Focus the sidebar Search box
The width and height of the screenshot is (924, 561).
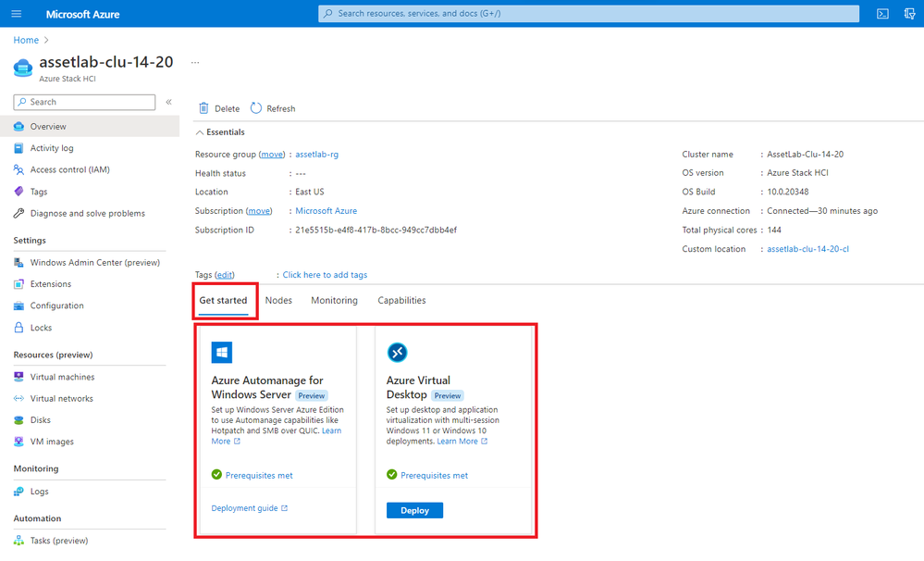point(84,102)
